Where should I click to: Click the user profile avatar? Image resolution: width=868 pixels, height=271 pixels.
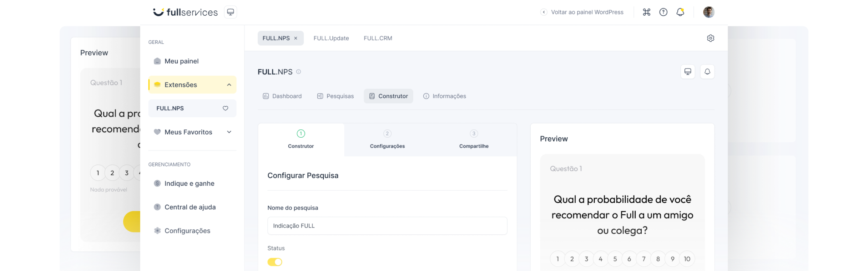[708, 12]
